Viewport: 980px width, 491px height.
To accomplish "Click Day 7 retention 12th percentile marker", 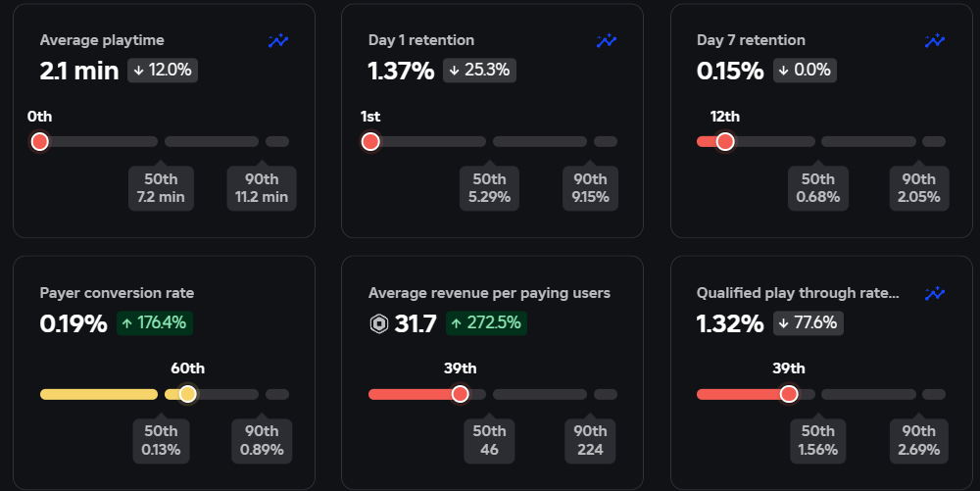I will [725, 142].
